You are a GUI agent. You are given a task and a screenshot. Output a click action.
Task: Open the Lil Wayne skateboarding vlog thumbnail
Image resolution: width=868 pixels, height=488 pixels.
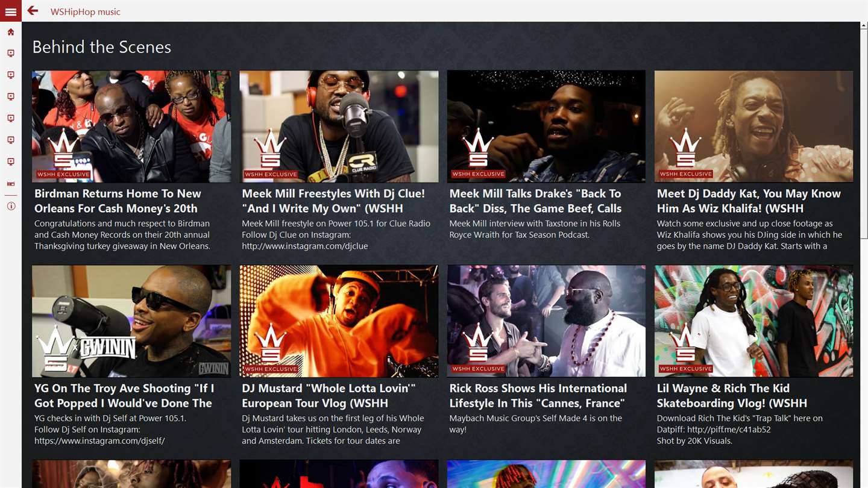point(753,321)
